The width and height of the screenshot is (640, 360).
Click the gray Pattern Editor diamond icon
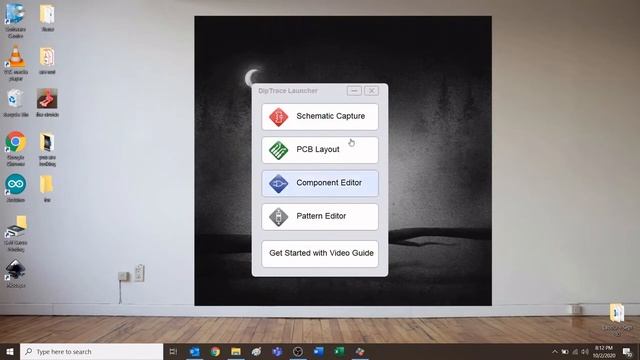click(278, 217)
